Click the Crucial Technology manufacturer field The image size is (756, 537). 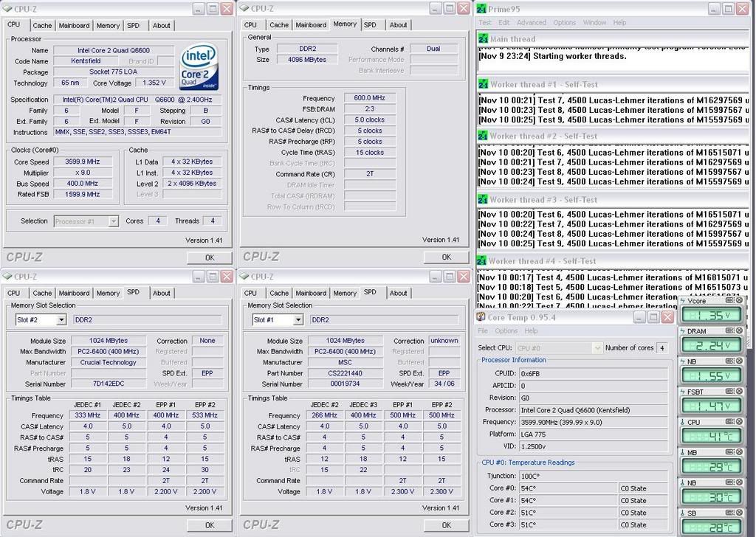[108, 363]
